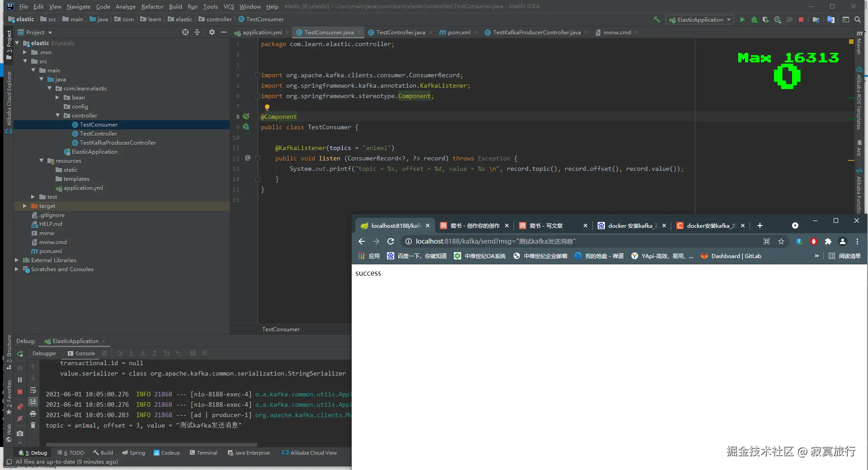The image size is (868, 470).
Task: Toggle soft-wrap in the console
Action: (33, 390)
